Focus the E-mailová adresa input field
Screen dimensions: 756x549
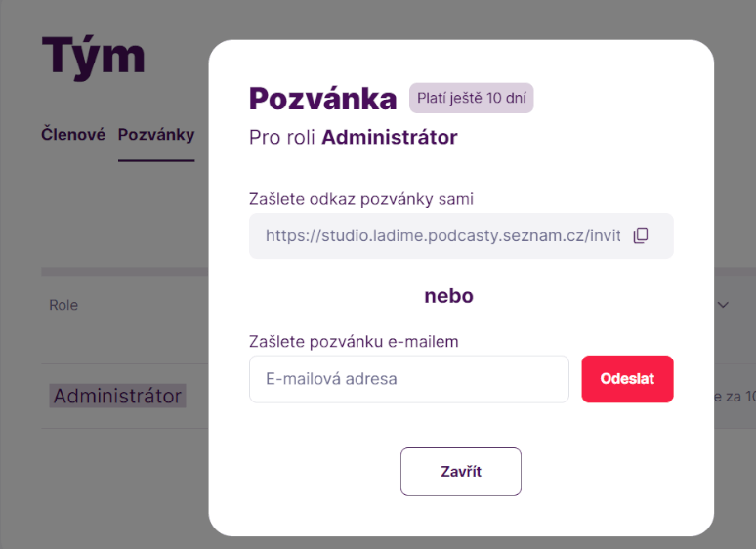pos(408,379)
